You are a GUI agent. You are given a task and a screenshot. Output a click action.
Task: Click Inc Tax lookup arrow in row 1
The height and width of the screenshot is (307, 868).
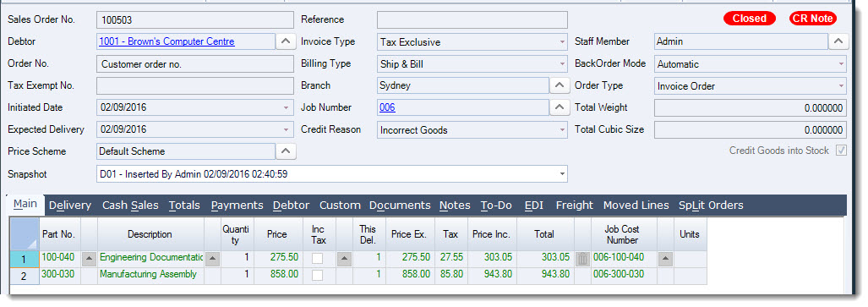coord(344,258)
